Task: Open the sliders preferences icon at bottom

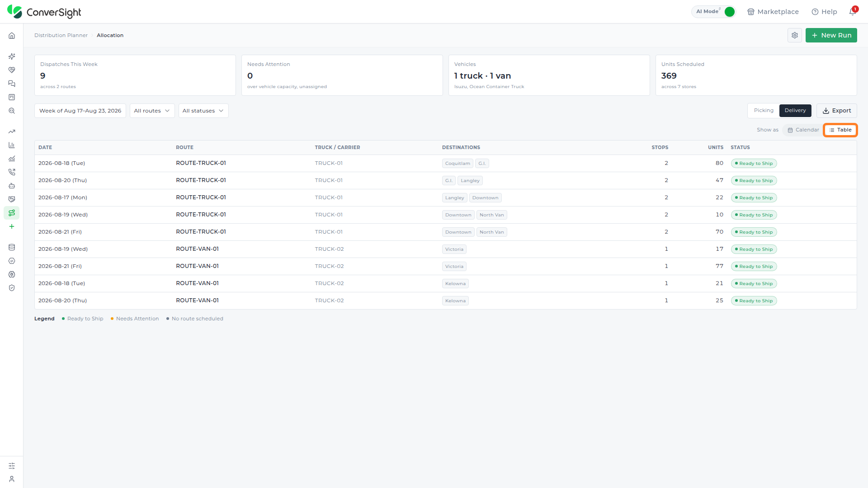Action: (x=12, y=465)
